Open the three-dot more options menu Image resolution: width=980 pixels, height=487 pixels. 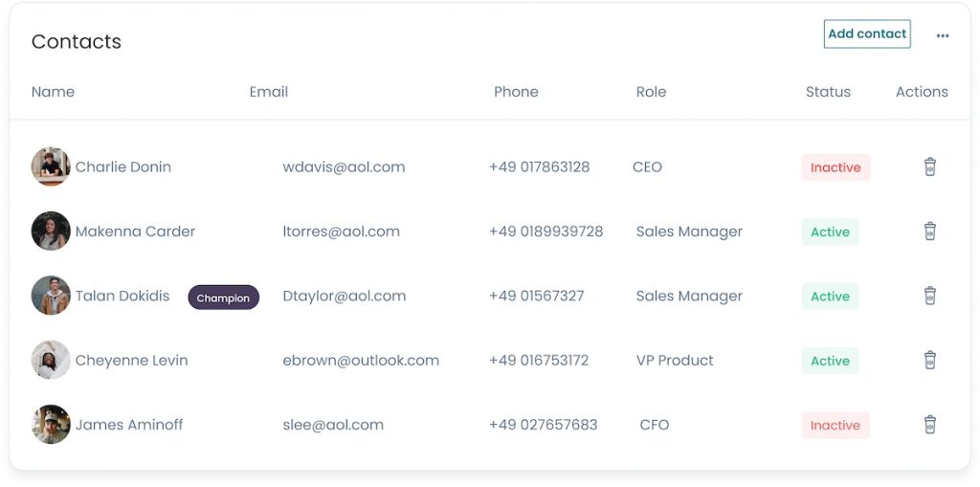943,35
